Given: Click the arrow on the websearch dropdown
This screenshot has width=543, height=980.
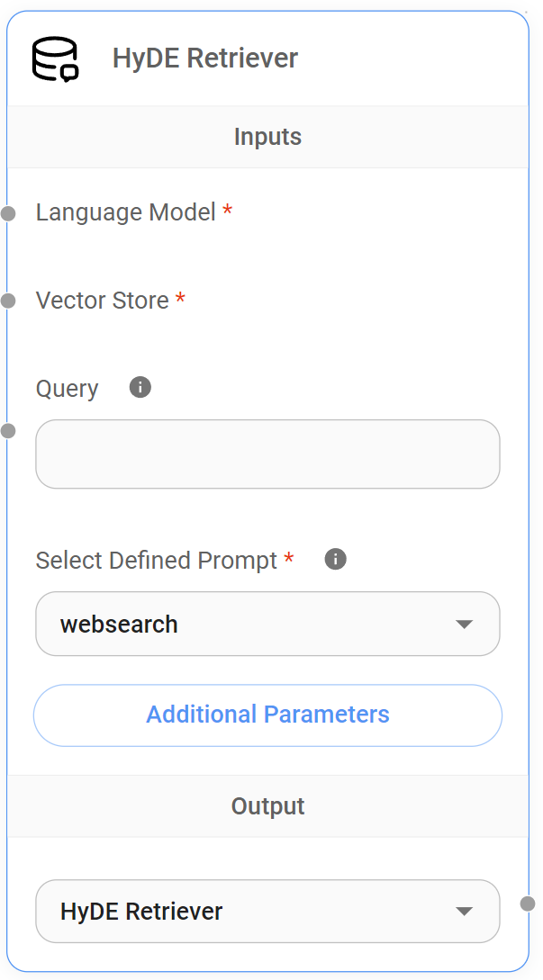Looking at the screenshot, I should [x=465, y=624].
